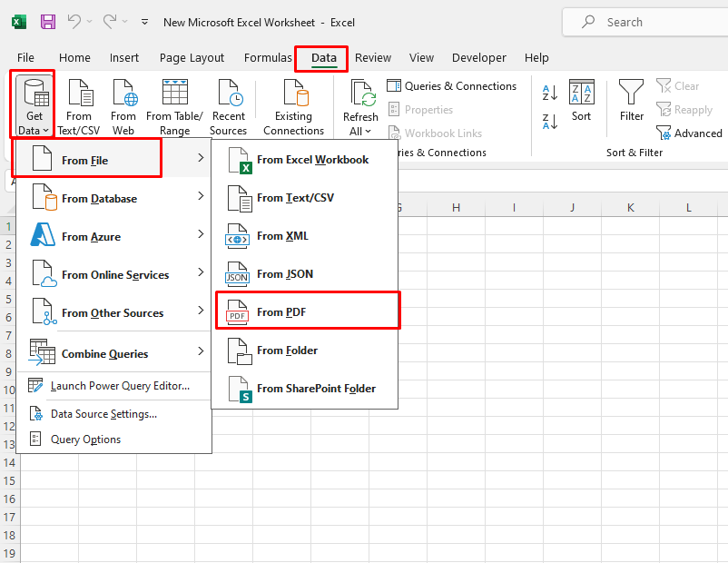
Task: Select column J header
Action: pyautogui.click(x=572, y=208)
